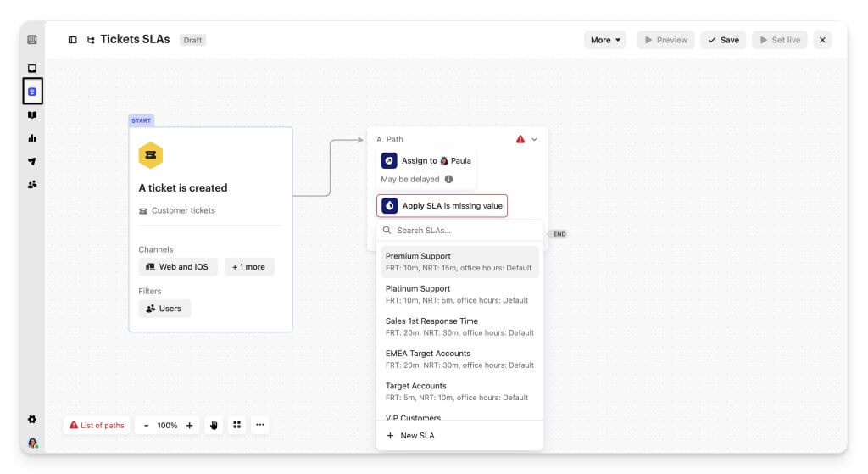Click the 100% zoom level
Screen dimensions: 868x474
point(167,426)
